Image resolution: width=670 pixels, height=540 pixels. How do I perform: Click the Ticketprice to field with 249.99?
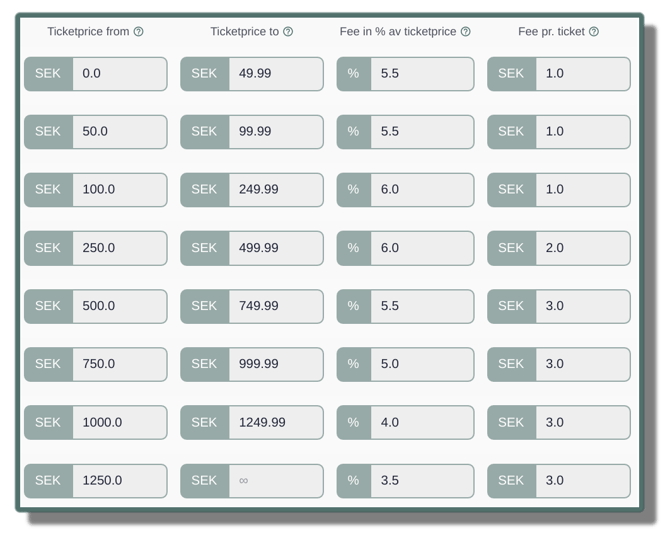point(274,190)
